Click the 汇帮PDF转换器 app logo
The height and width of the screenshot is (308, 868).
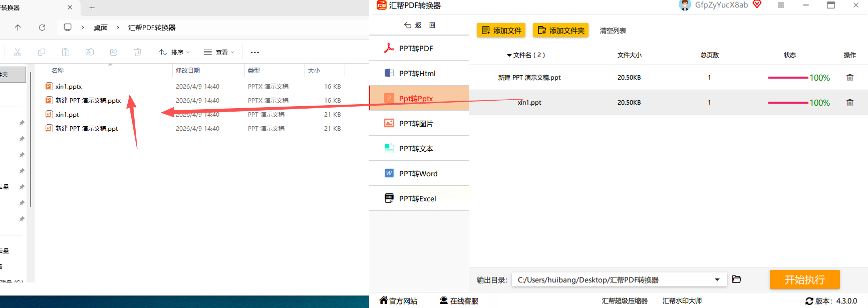(x=382, y=5)
